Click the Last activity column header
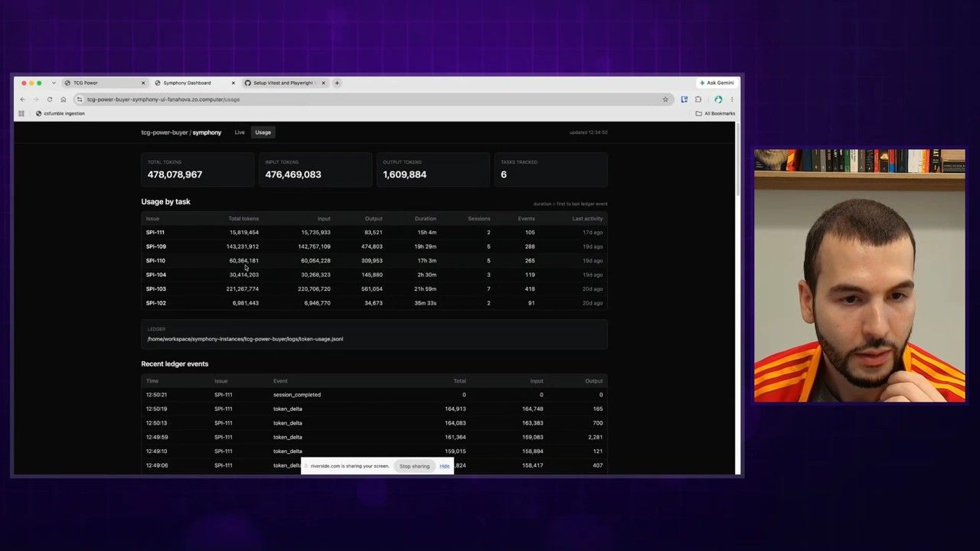This screenshot has width=980, height=551. click(587, 219)
